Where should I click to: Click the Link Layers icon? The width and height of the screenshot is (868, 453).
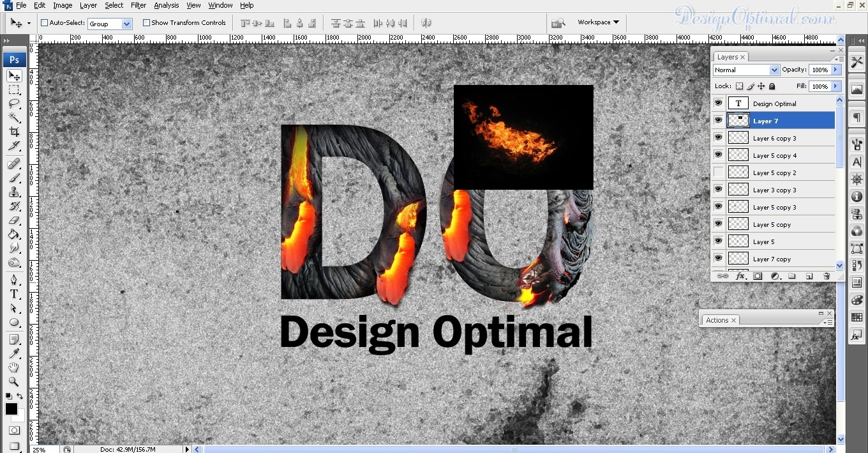tap(722, 276)
